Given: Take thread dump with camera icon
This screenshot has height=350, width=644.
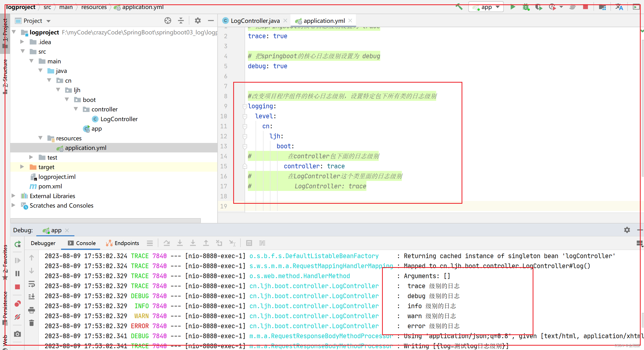Looking at the screenshot, I should (x=17, y=334).
